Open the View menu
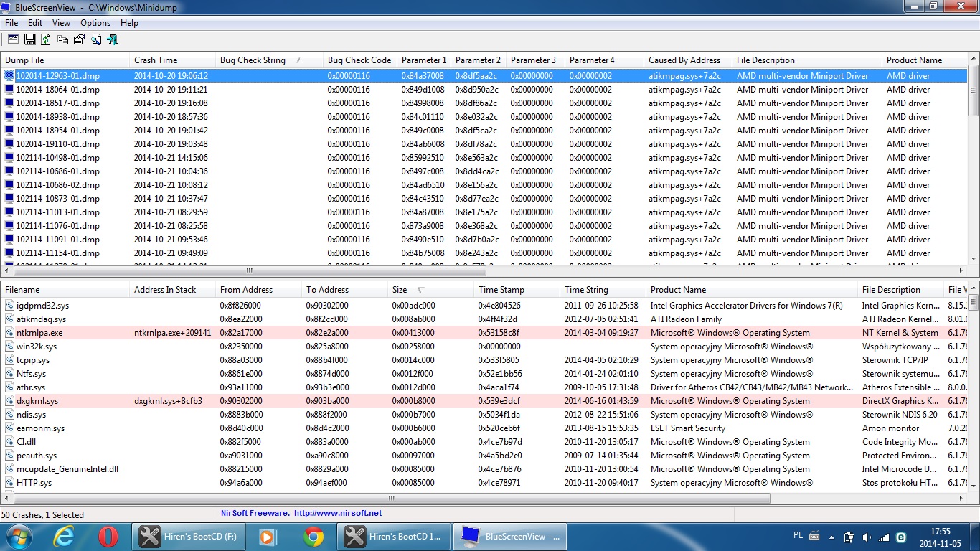Image resolution: width=980 pixels, height=551 pixels. tap(61, 23)
